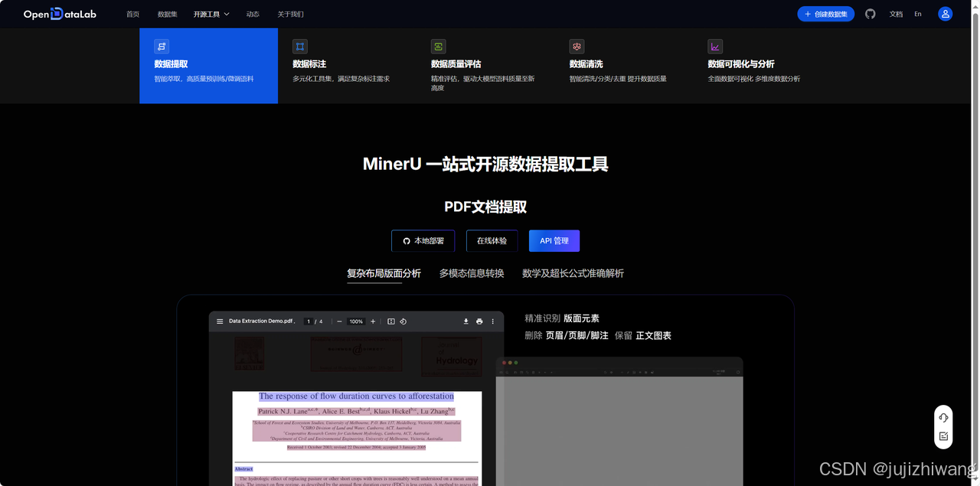The width and height of the screenshot is (980, 486).
Task: Open PDF viewer hamburger sidebar menu
Action: click(220, 321)
